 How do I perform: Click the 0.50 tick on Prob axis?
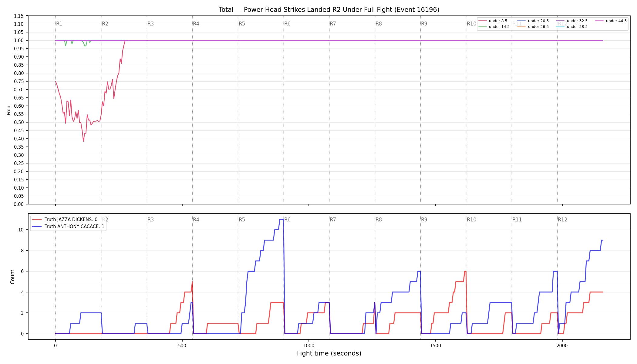coord(19,122)
